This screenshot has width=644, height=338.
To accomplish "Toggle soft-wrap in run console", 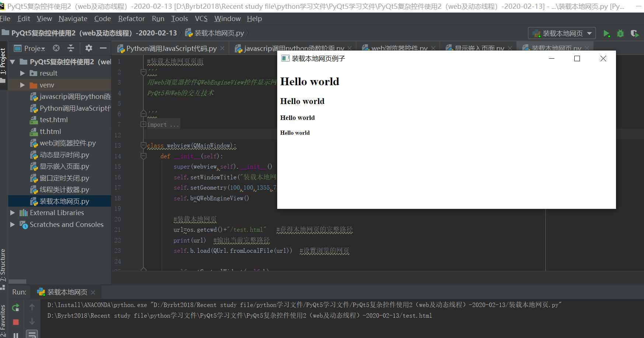I will point(32,334).
